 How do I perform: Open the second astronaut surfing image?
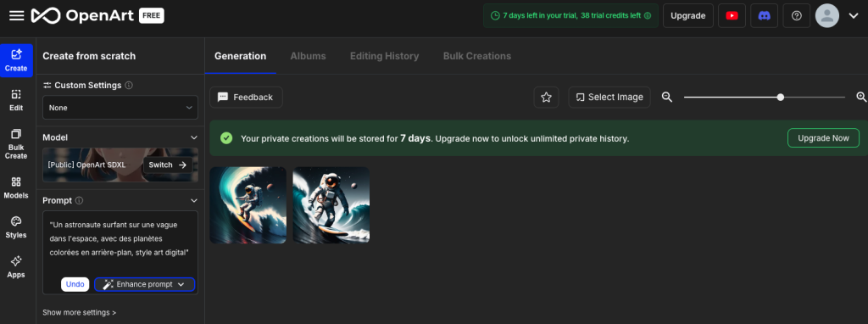coord(331,205)
